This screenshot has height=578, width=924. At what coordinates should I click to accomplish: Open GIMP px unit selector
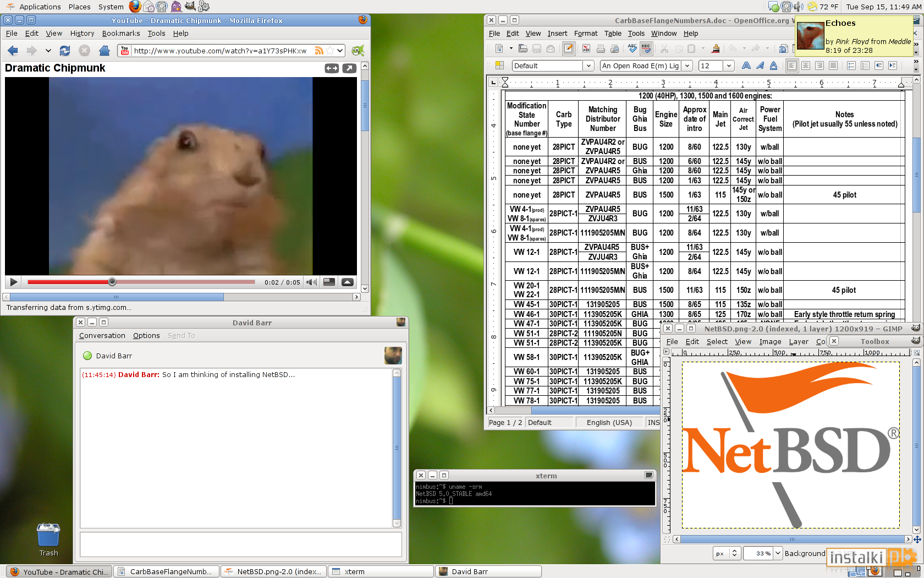(727, 554)
